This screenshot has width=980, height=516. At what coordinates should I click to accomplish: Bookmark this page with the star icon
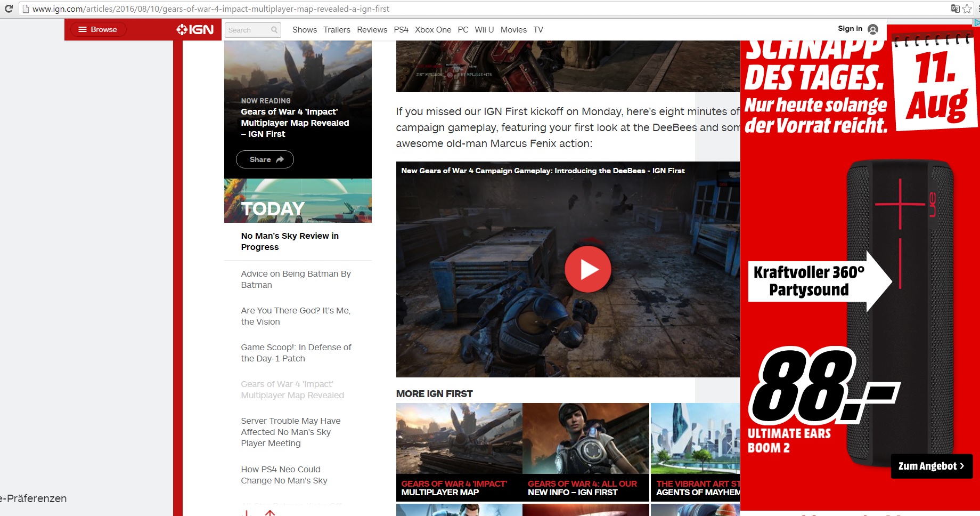tap(967, 9)
